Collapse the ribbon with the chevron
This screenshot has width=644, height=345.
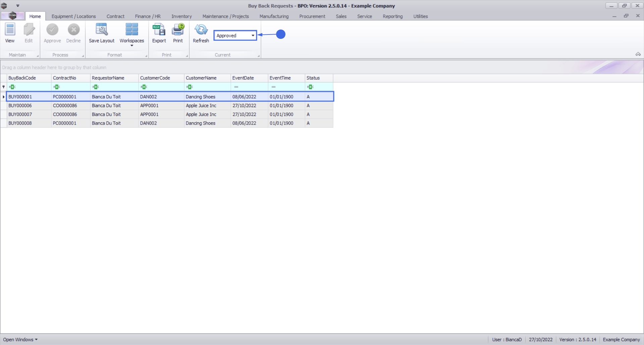tap(638, 54)
